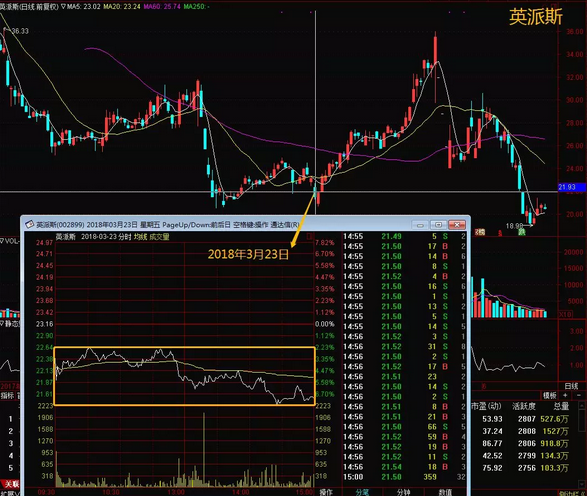Expand the MA5 indicator dropdown triangle in the header

click(63, 6)
